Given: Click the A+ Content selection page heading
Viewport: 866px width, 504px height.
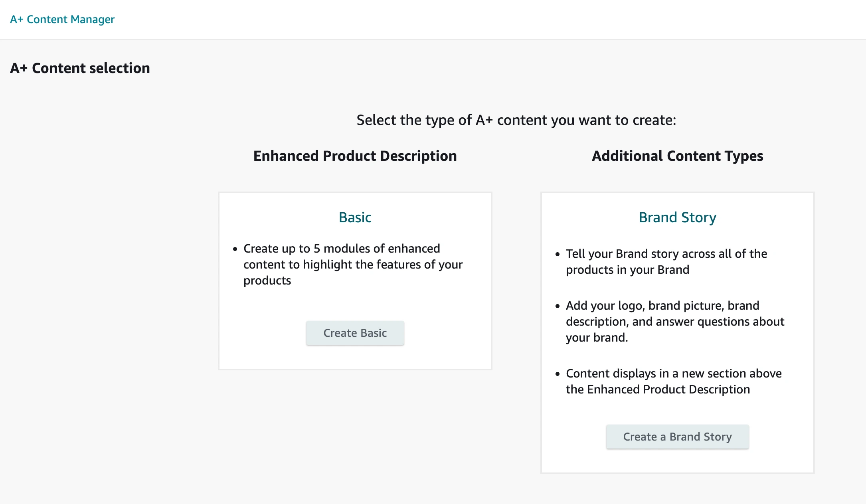Looking at the screenshot, I should [x=80, y=68].
